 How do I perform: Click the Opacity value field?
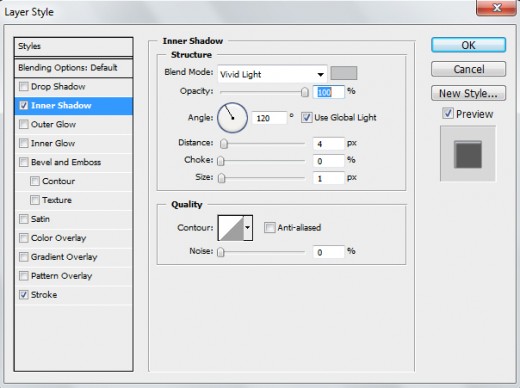click(328, 92)
